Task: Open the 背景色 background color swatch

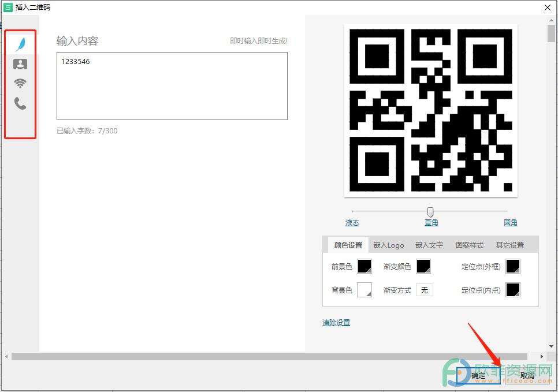Action: pos(364,290)
